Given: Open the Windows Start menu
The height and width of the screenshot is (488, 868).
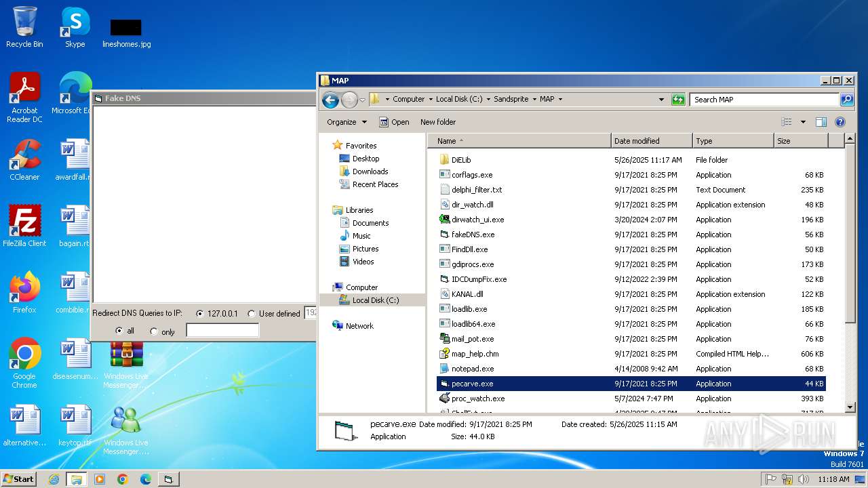Looking at the screenshot, I should [x=19, y=479].
